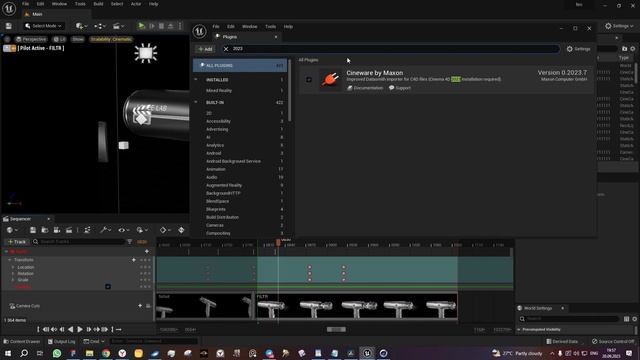The width and height of the screenshot is (640, 360).
Task: Click the WhatsApp icon in Windows taskbar
Action: [57, 353]
